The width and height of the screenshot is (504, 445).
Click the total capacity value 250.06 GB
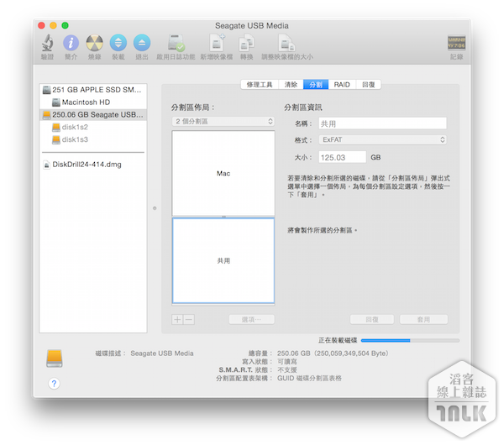(333, 353)
